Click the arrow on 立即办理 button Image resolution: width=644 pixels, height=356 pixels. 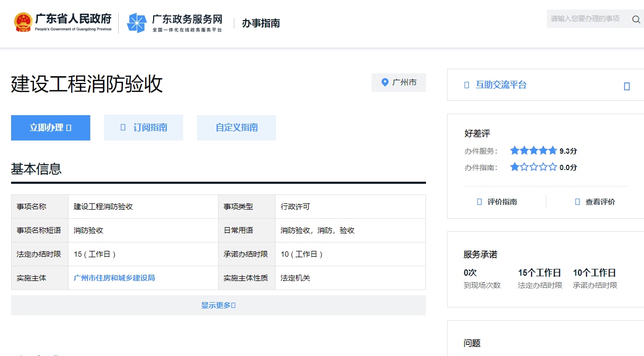click(67, 127)
